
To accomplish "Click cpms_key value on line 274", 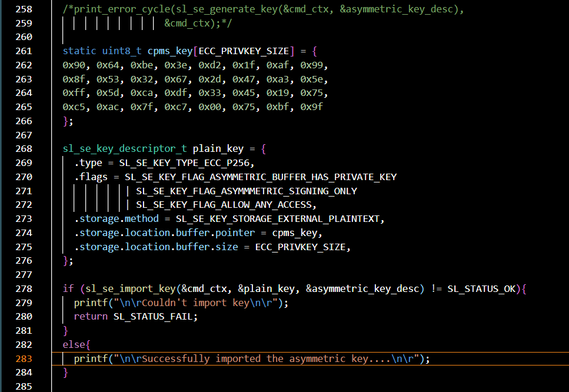I will (295, 233).
